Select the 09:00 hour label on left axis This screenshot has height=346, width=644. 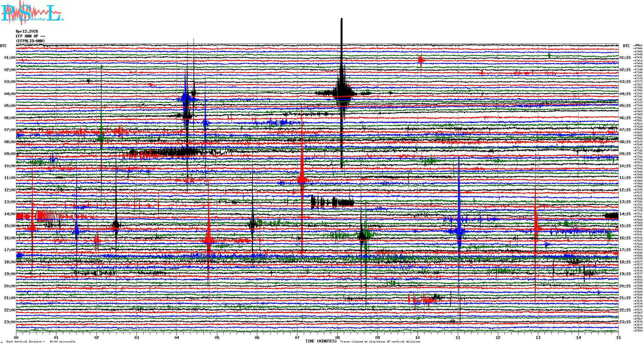tap(10, 154)
